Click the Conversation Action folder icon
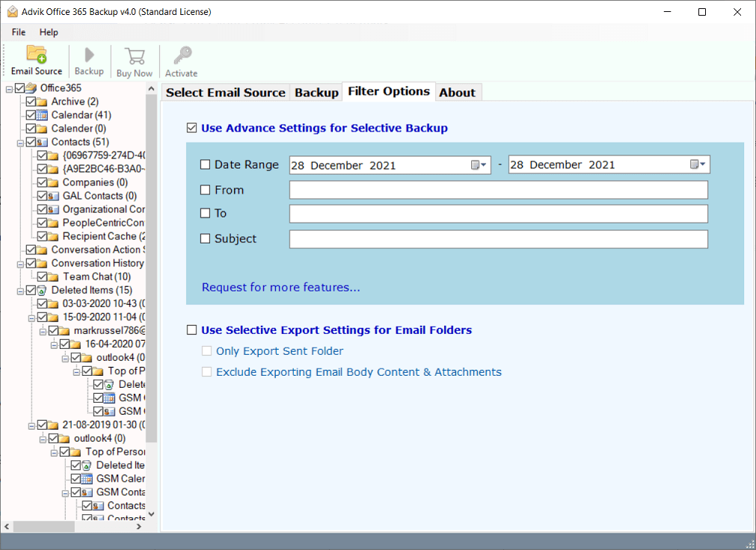 click(x=42, y=250)
